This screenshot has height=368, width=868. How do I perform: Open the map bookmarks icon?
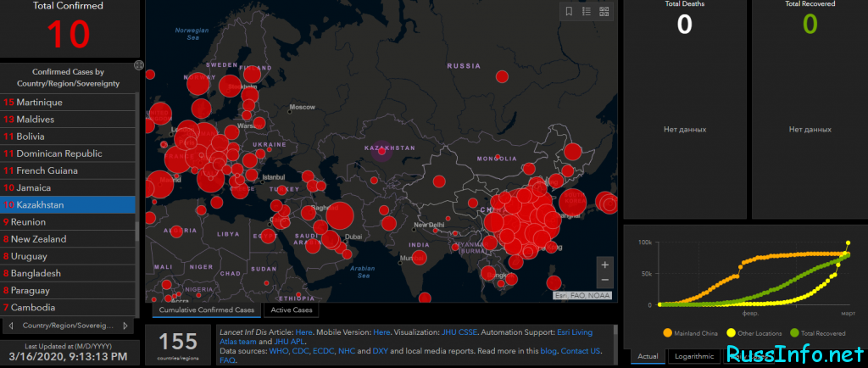coord(569,12)
